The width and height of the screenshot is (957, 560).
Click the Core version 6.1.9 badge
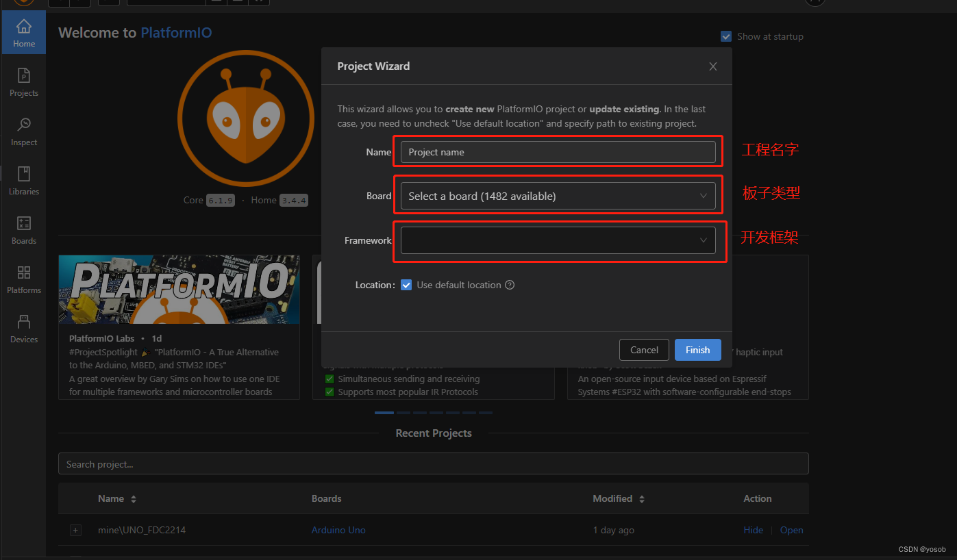point(220,201)
